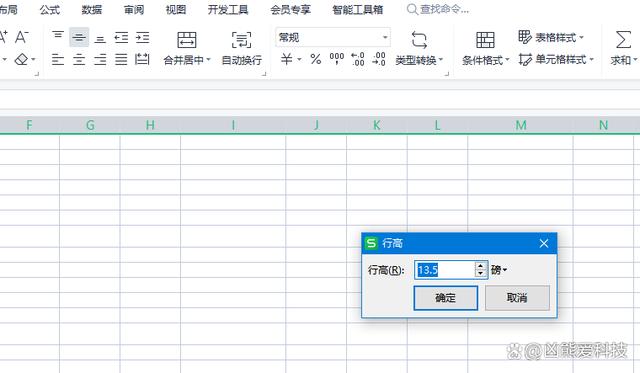
Task: Click the eraser clear-format icon
Action: click(21, 60)
